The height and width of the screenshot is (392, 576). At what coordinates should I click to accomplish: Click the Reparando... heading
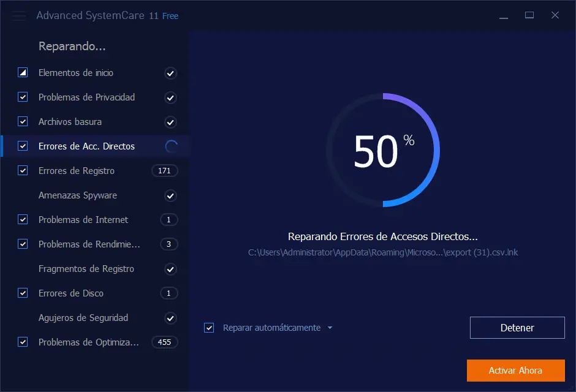72,47
